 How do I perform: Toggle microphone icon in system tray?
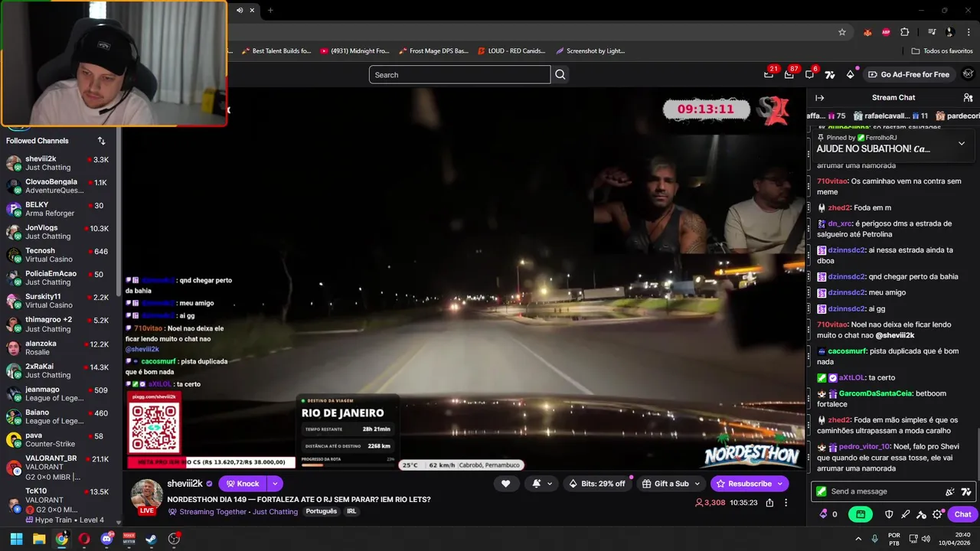(875, 539)
